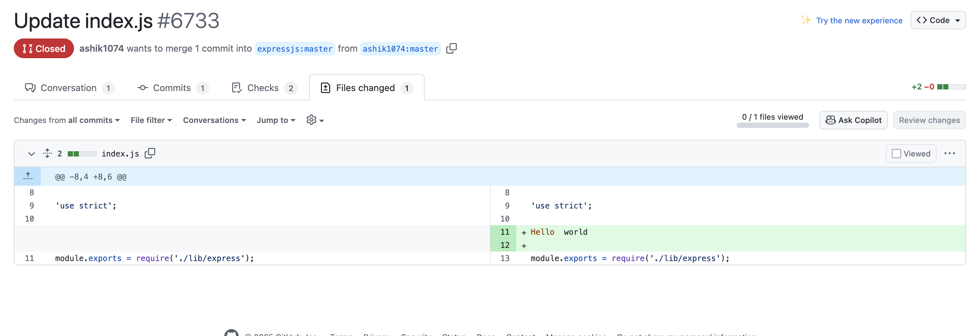The image size is (980, 336).
Task: Click the pull request title Update index.js
Action: (x=83, y=21)
